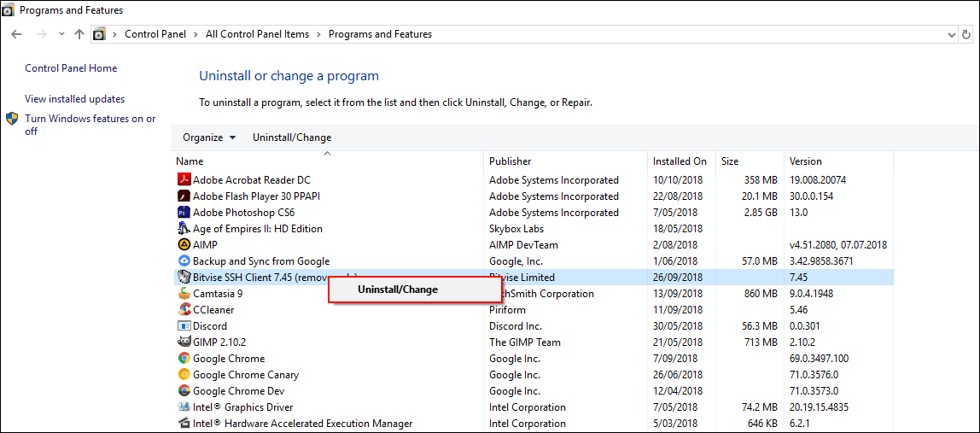980x433 pixels.
Task: Click the GIMP 2.10.2 icon
Action: point(184,342)
